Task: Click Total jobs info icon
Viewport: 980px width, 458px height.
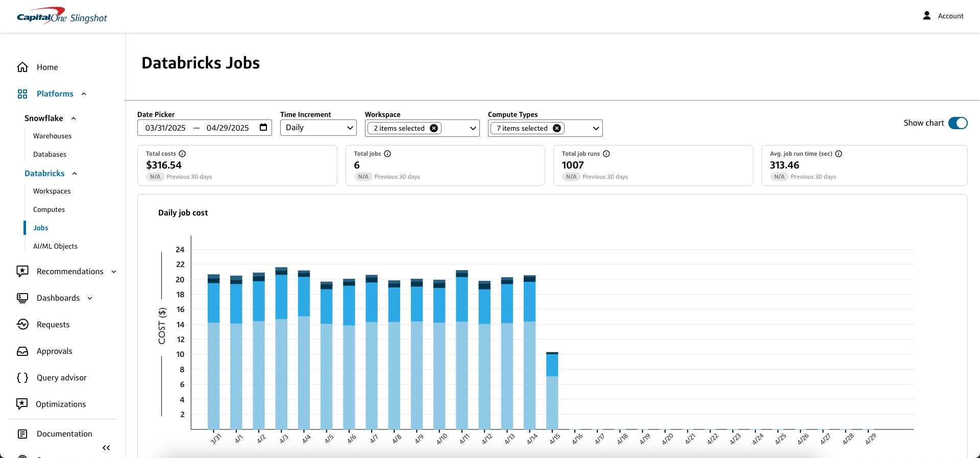Action: (x=387, y=154)
